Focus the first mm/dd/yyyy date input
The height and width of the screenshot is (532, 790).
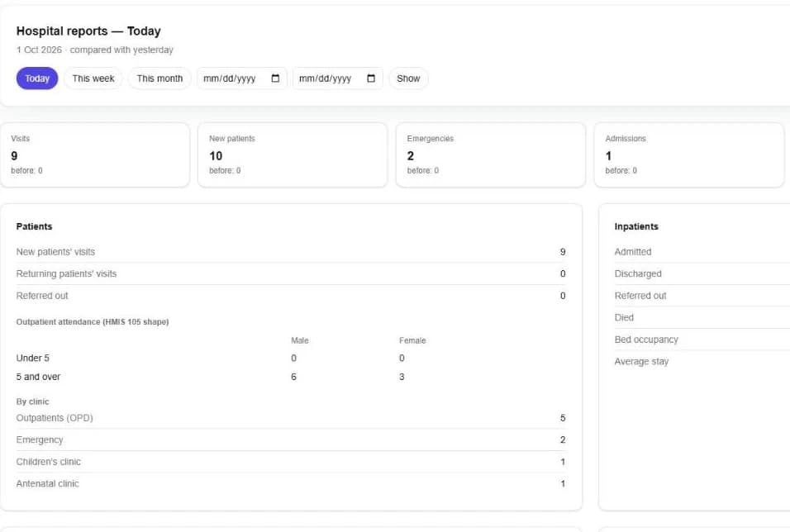pyautogui.click(x=242, y=78)
